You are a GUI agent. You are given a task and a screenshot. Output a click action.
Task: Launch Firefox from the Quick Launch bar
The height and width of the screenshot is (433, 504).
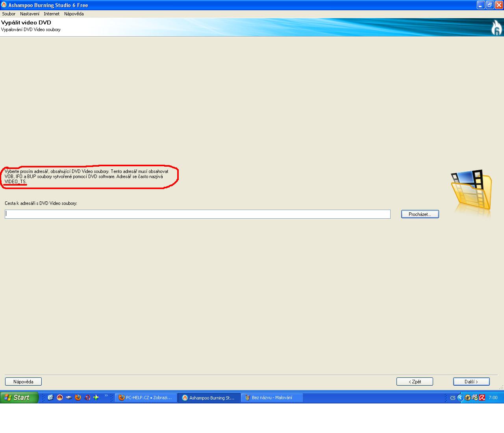coord(78,398)
